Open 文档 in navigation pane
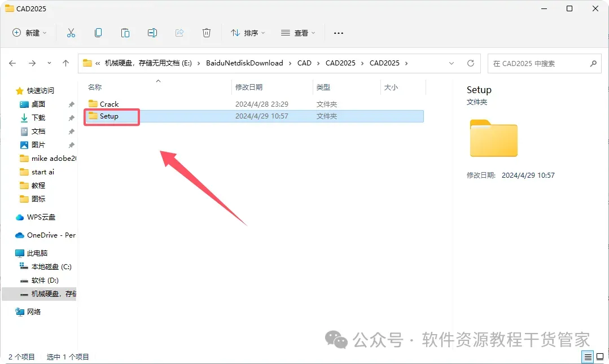609x364 pixels. [x=38, y=131]
